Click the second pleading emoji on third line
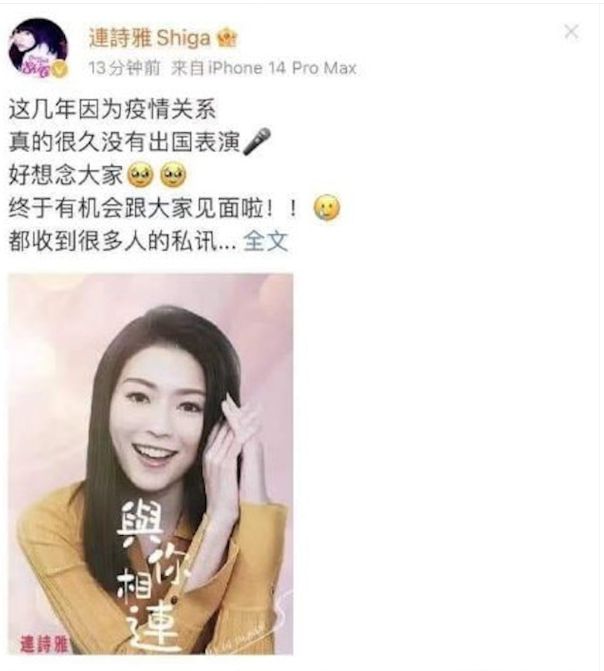Viewport: 604px width, 671px height. click(x=173, y=175)
